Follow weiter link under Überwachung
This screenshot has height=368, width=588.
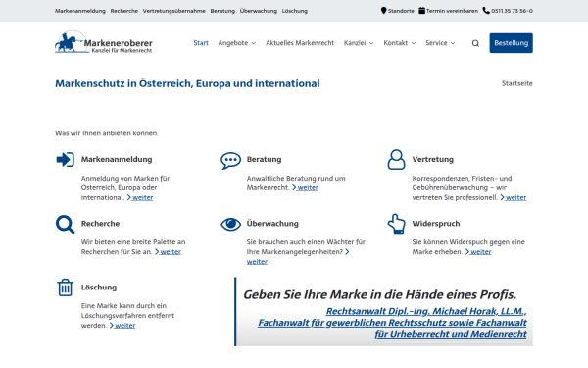[x=257, y=262]
